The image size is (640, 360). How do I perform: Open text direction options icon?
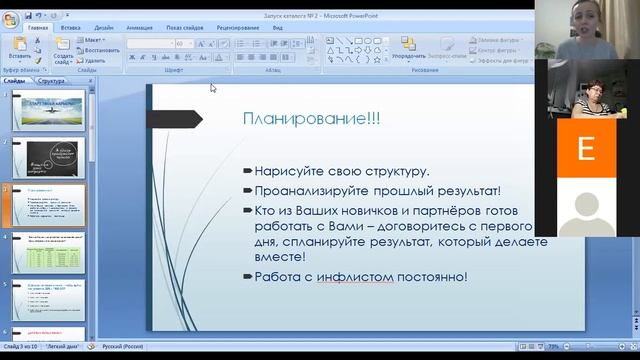click(x=311, y=40)
